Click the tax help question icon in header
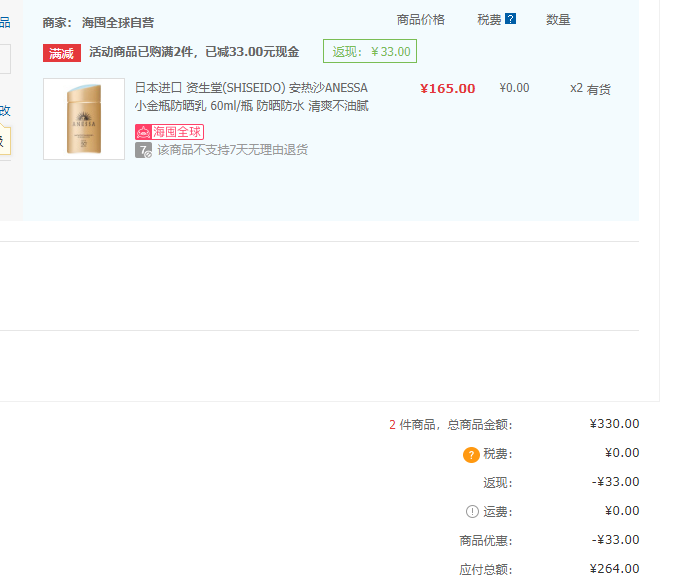 [510, 19]
